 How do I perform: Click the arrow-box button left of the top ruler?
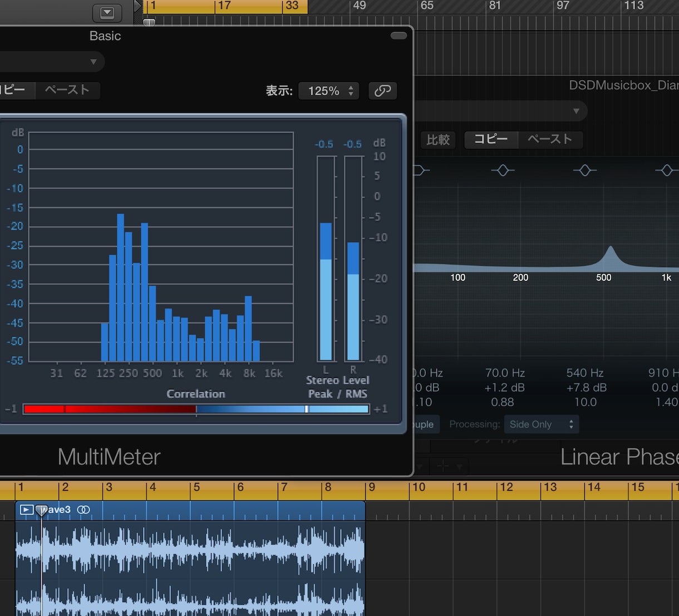(x=107, y=12)
